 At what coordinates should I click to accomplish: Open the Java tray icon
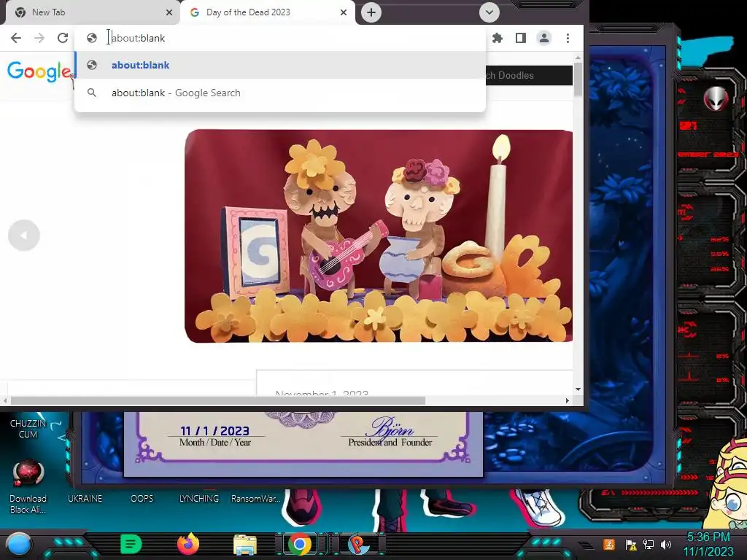click(609, 544)
